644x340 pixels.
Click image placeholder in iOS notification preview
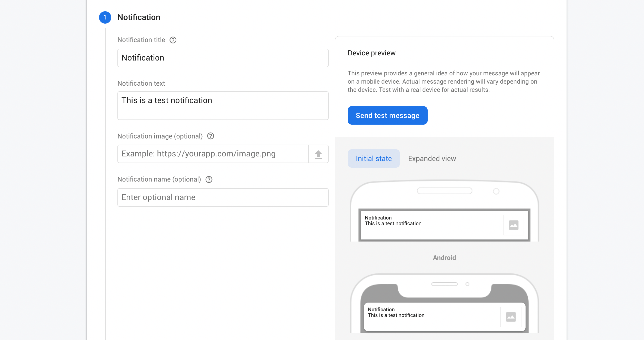click(x=511, y=317)
